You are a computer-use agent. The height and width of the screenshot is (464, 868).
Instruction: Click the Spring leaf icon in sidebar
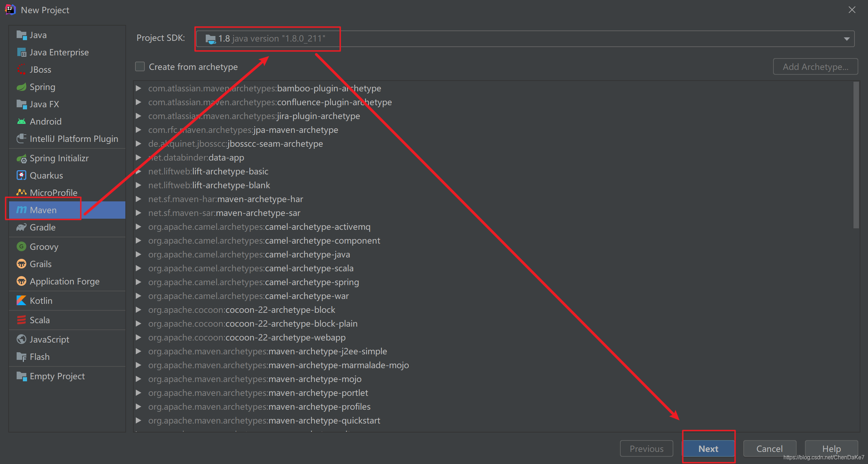pos(21,87)
